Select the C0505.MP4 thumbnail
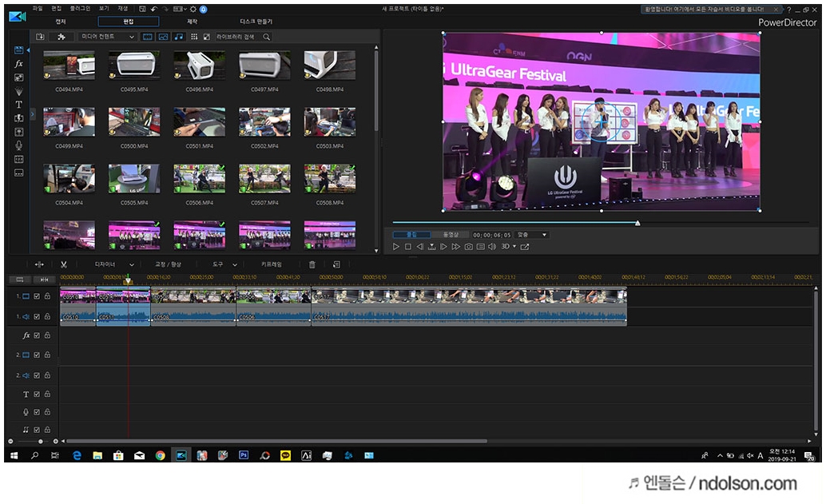Image resolution: width=826 pixels, height=504 pixels. click(134, 179)
